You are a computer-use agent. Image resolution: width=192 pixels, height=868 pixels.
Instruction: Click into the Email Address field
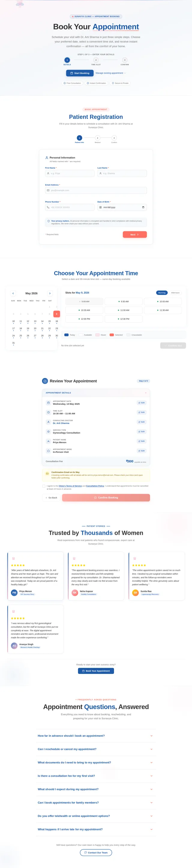point(96,190)
